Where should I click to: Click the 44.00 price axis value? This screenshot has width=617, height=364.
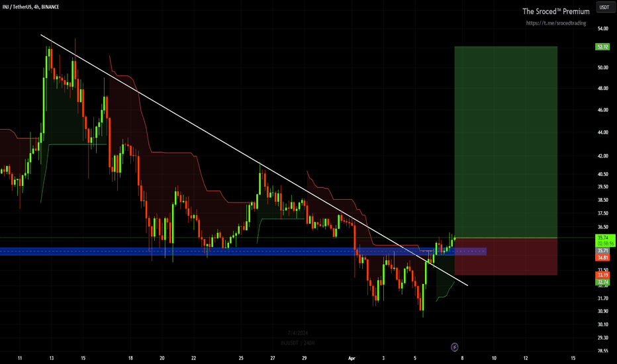click(x=603, y=132)
